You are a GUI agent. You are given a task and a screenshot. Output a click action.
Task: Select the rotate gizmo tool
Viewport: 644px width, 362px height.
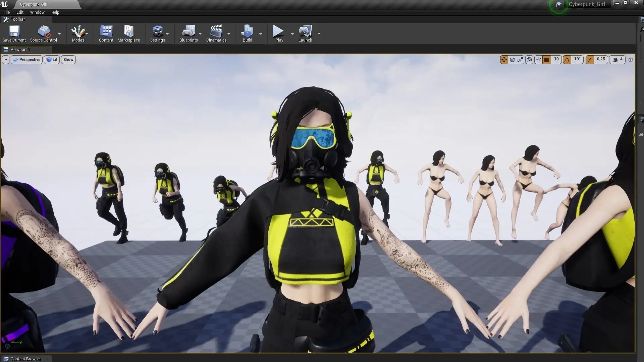coord(512,60)
